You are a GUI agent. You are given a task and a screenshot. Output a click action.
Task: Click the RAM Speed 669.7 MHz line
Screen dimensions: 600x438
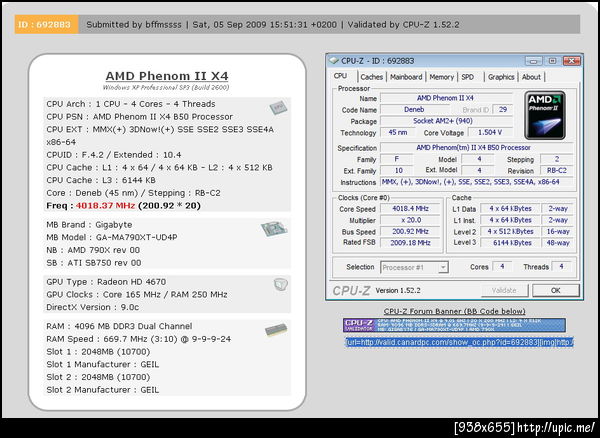(139, 339)
